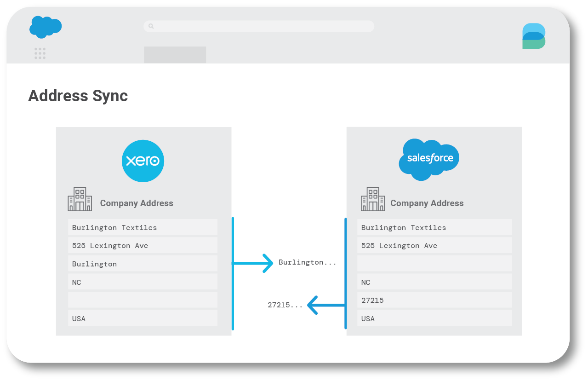Select the gray tab below search bar
The height and width of the screenshot is (381, 588).
tap(175, 55)
